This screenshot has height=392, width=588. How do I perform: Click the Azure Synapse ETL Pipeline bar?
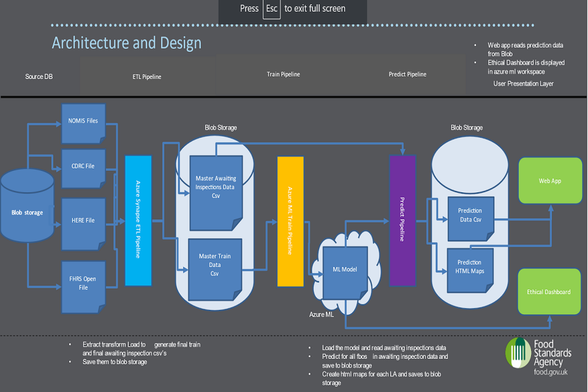click(138, 221)
